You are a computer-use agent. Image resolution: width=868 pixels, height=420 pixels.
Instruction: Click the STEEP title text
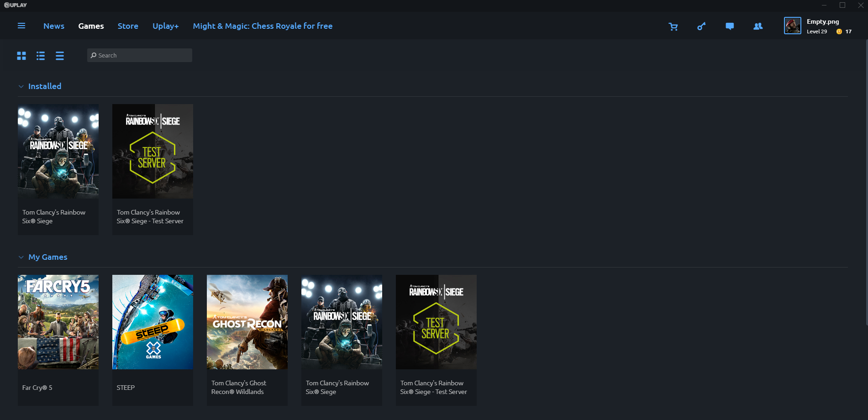pyautogui.click(x=126, y=388)
